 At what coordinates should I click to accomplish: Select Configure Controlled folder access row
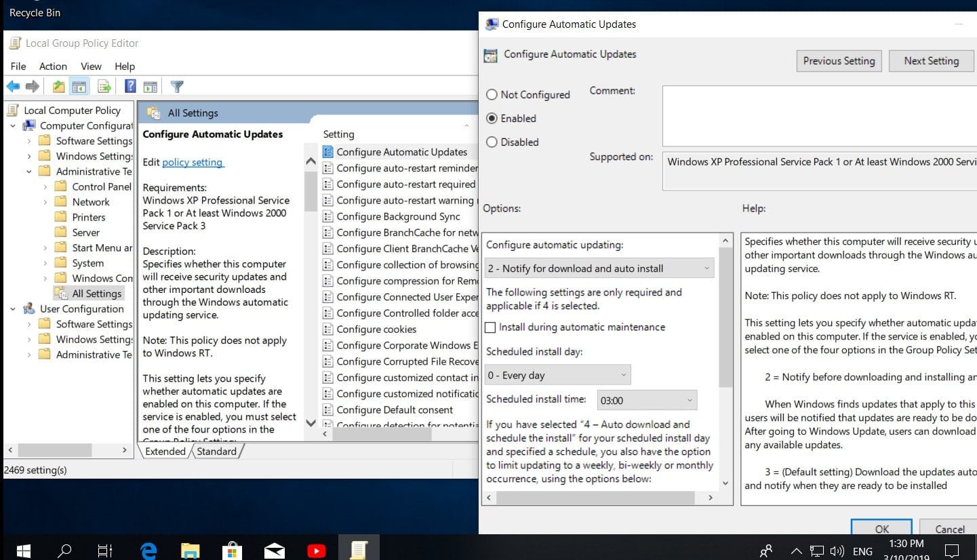(x=399, y=313)
